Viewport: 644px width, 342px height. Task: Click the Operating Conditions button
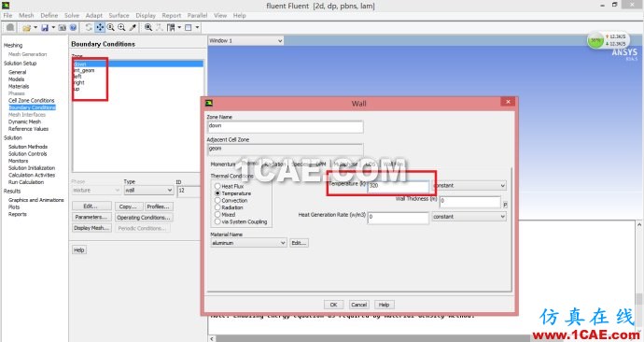tap(144, 217)
